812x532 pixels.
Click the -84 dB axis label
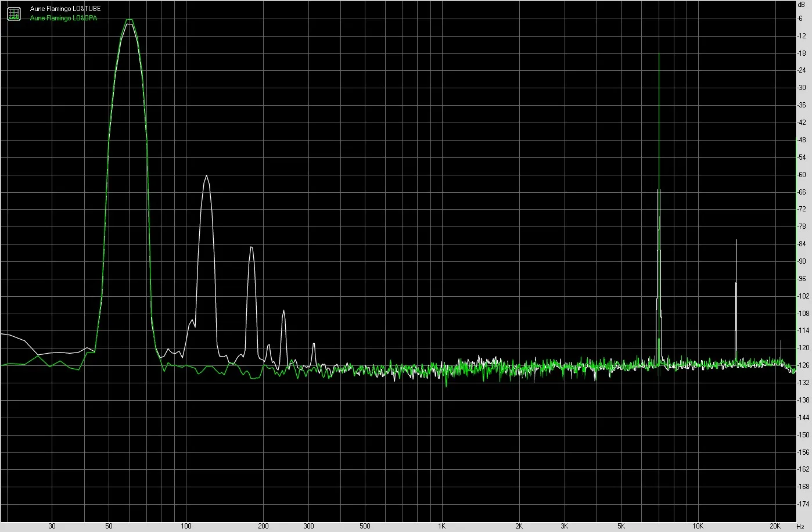tap(802, 244)
